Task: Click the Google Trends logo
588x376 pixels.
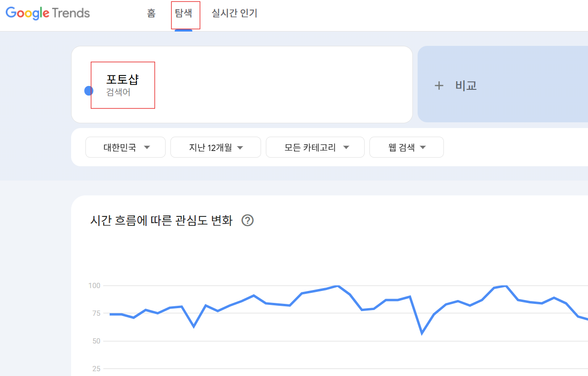Action: click(48, 13)
